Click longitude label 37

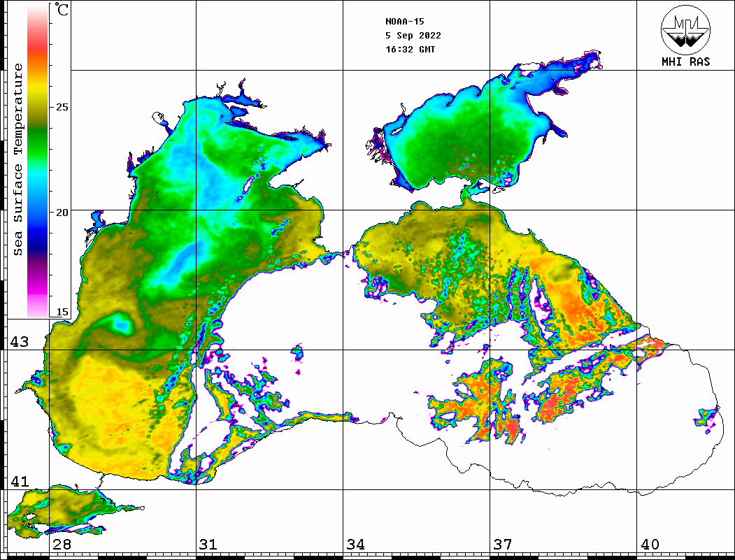[503, 545]
